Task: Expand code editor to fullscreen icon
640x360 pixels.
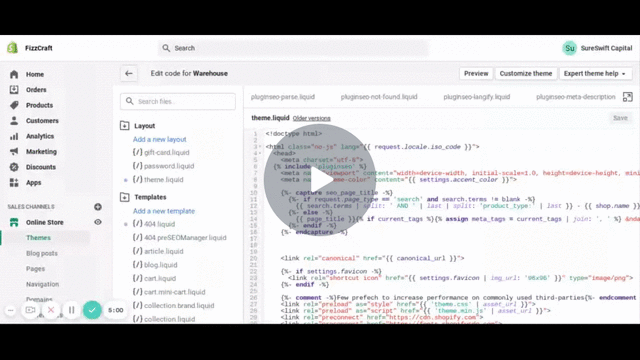Action: 627,97
